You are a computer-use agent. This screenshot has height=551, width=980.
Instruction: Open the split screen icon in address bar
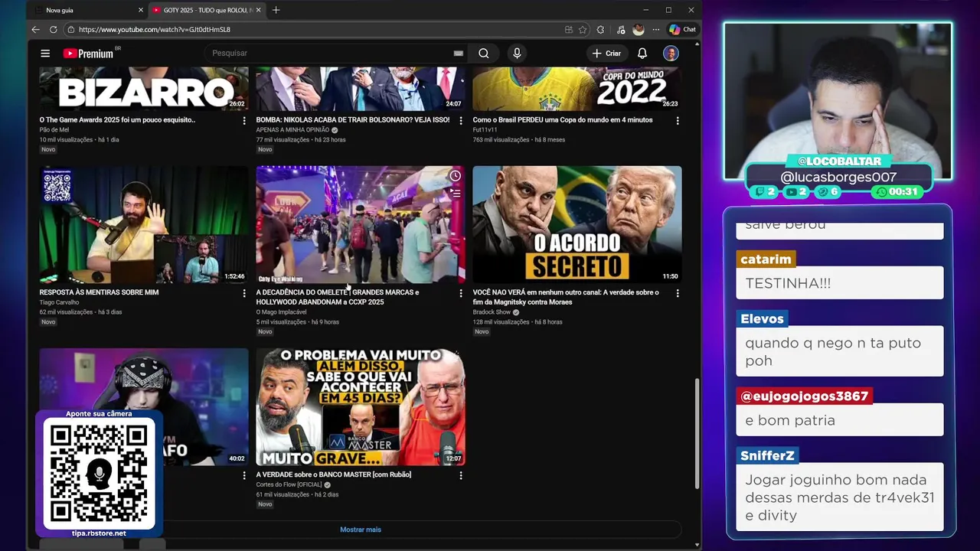click(x=569, y=29)
